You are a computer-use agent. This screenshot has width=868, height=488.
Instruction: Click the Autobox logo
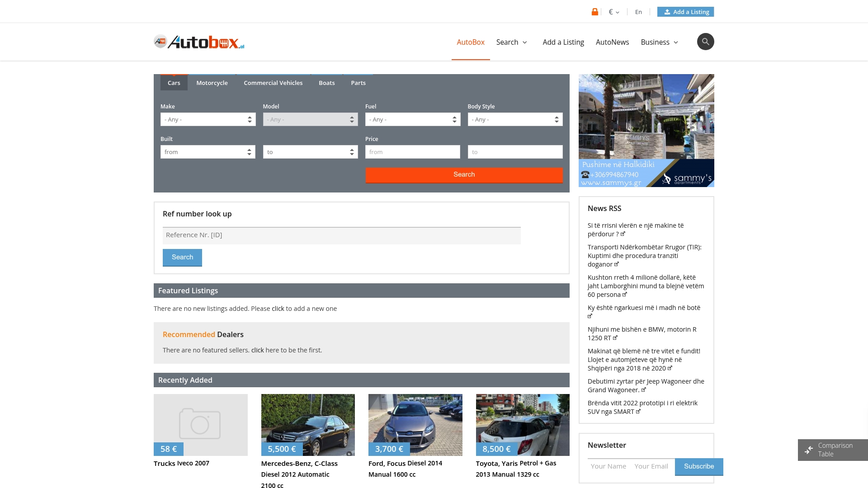199,42
